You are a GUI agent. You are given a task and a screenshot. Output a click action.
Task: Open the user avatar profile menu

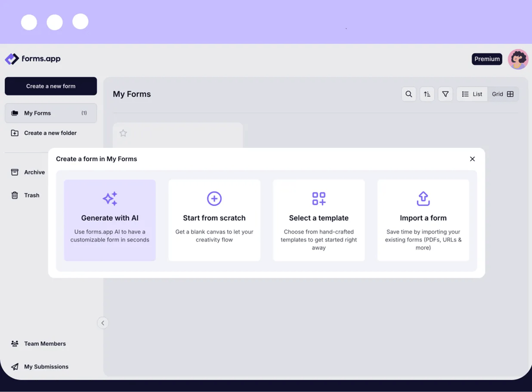pyautogui.click(x=518, y=59)
